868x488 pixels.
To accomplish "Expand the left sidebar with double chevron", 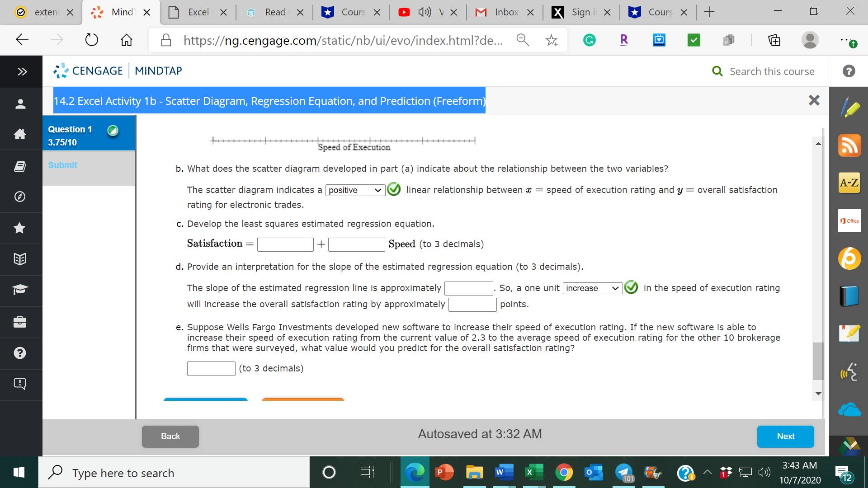I will (x=22, y=71).
